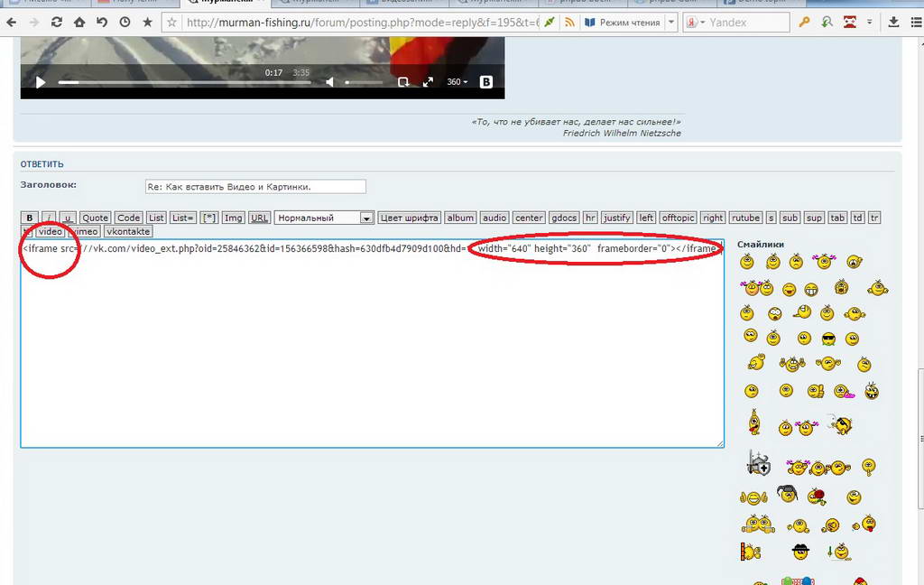The height and width of the screenshot is (585, 924).
Task: Expand the Нормальный font size dropdown
Action: 366,218
